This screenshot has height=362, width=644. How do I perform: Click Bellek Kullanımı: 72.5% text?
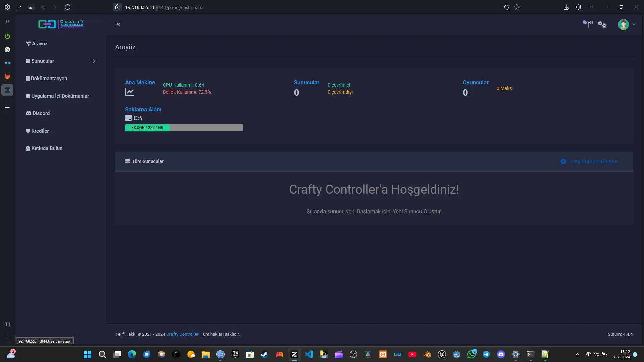pyautogui.click(x=187, y=92)
